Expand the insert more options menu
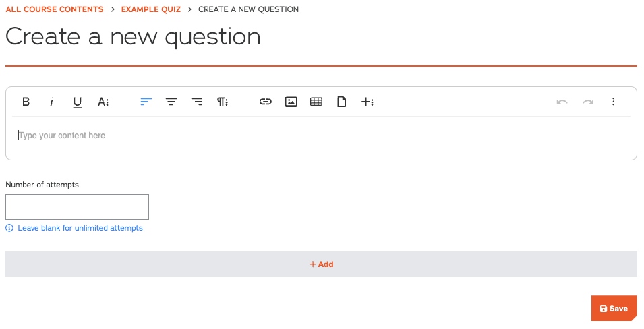The width and height of the screenshot is (644, 329). (368, 102)
